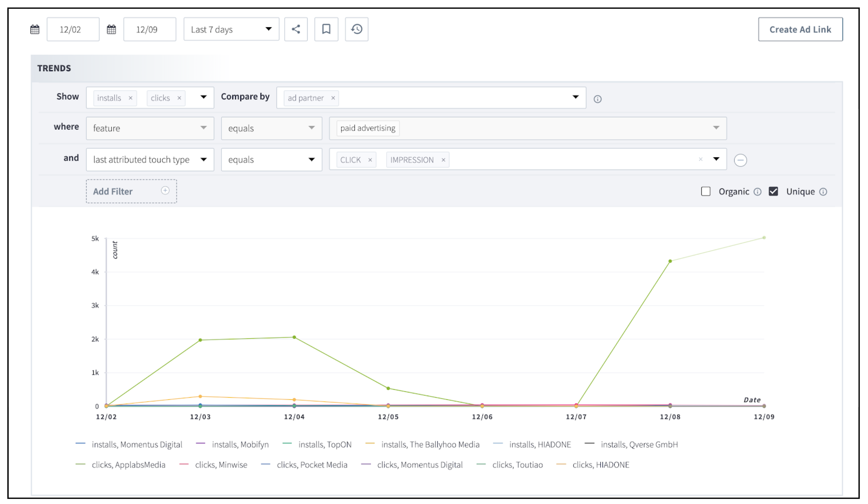
Task: Click the TRENDS section header
Action: 54,68
